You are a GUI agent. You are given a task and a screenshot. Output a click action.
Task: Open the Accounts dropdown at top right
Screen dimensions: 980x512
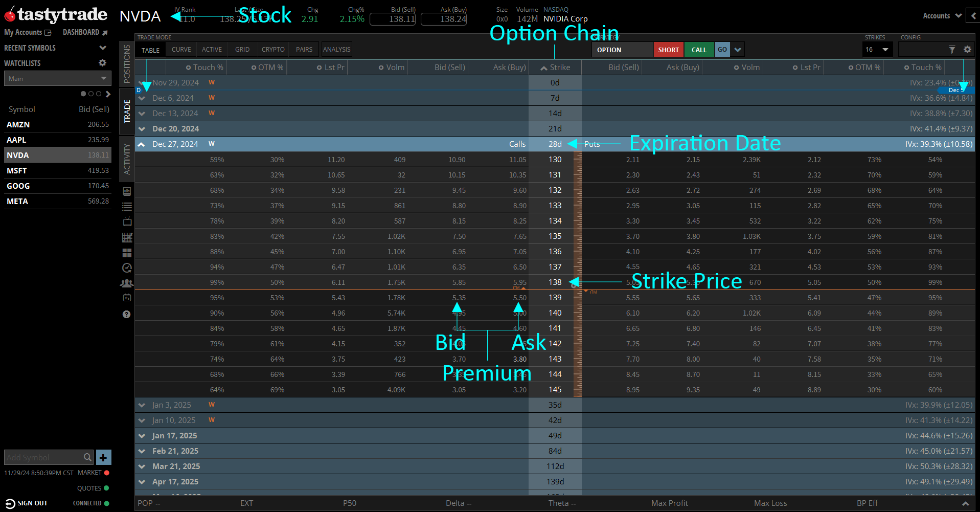[942, 16]
